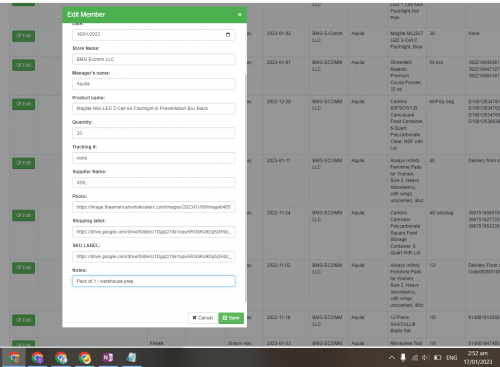The image size is (500, 367).
Task: Click Edit button for Maglite ML25LT row
Action: click(x=23, y=36)
